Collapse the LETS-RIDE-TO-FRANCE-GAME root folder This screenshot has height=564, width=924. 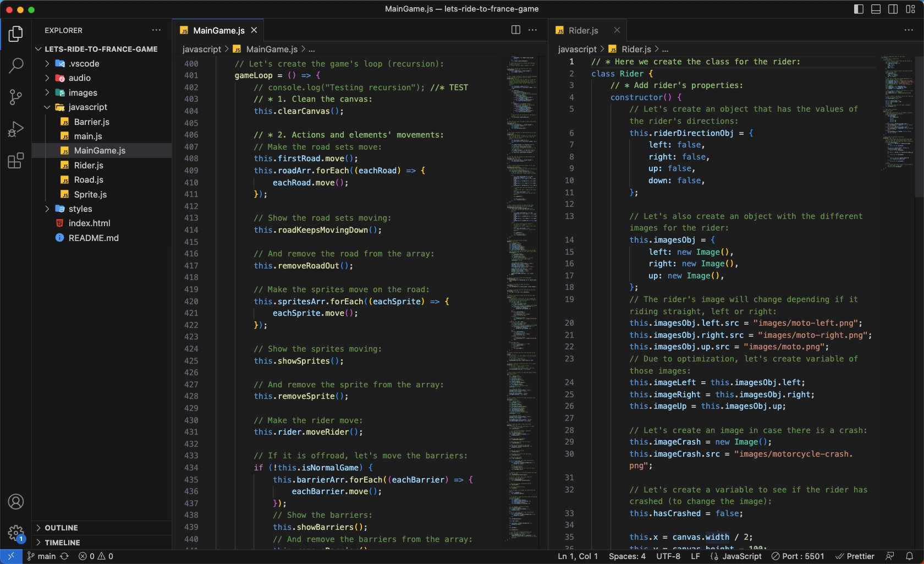pos(101,49)
